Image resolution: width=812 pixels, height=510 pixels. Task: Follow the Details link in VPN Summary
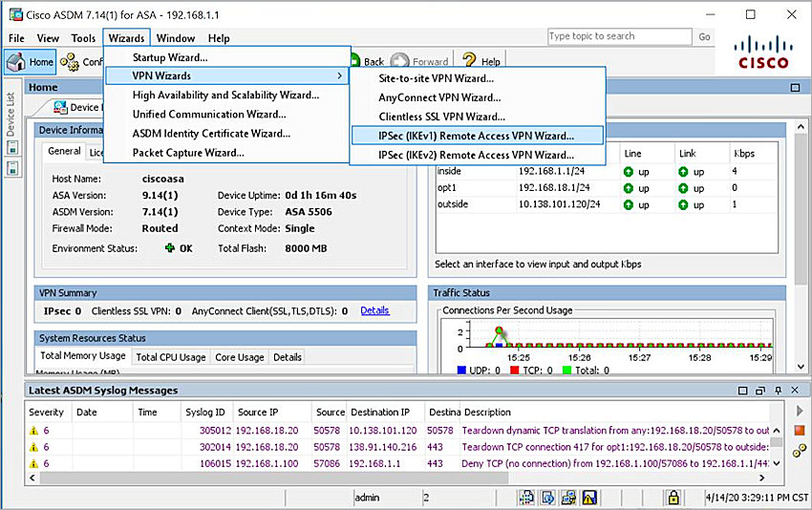pos(374,310)
